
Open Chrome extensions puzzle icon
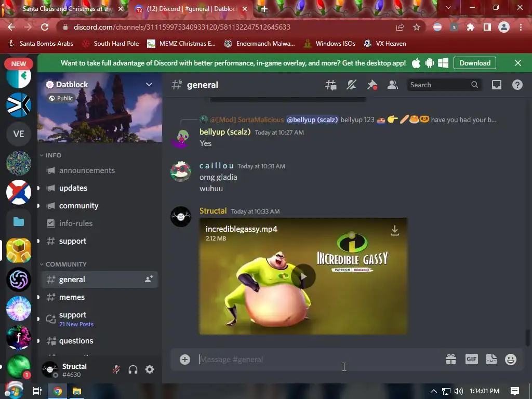(x=470, y=27)
